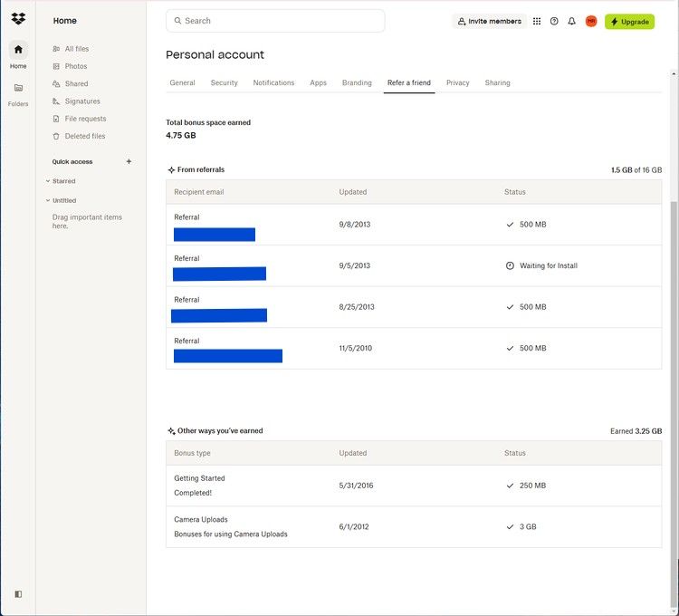
Task: Collapse the Starred section
Action: point(48,181)
